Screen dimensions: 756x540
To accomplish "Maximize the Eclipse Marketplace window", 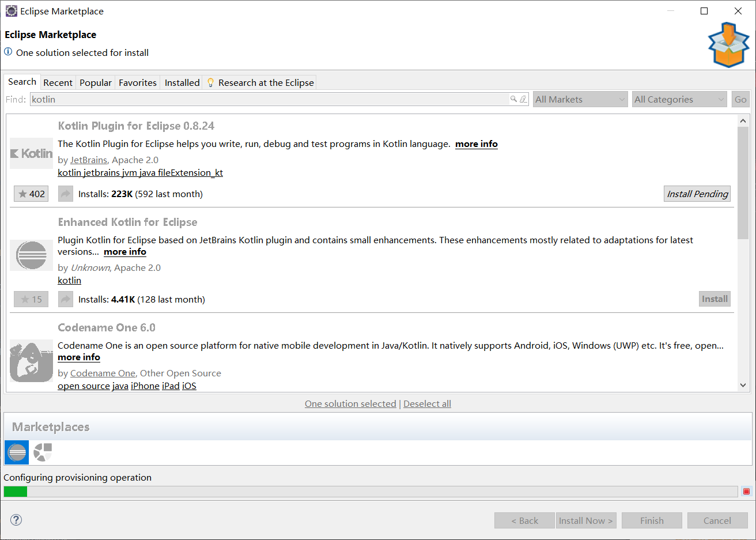I will click(x=704, y=11).
